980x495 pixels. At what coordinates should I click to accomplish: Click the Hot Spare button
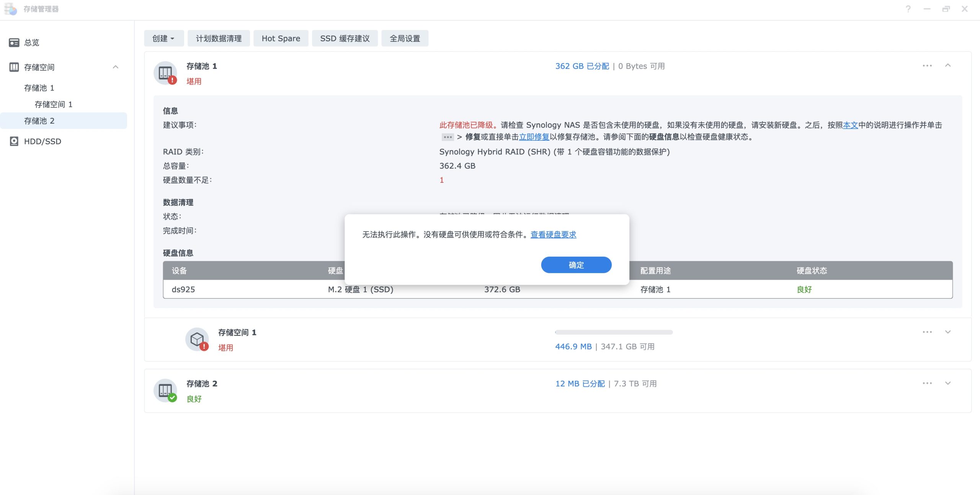point(281,38)
